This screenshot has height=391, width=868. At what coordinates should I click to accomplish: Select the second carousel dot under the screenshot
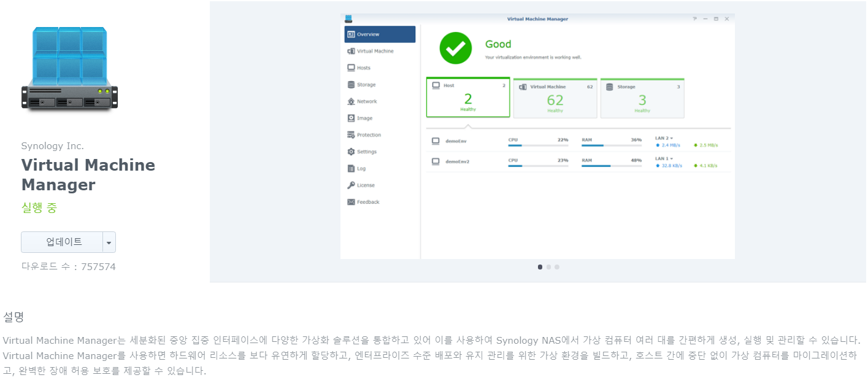coord(548,267)
